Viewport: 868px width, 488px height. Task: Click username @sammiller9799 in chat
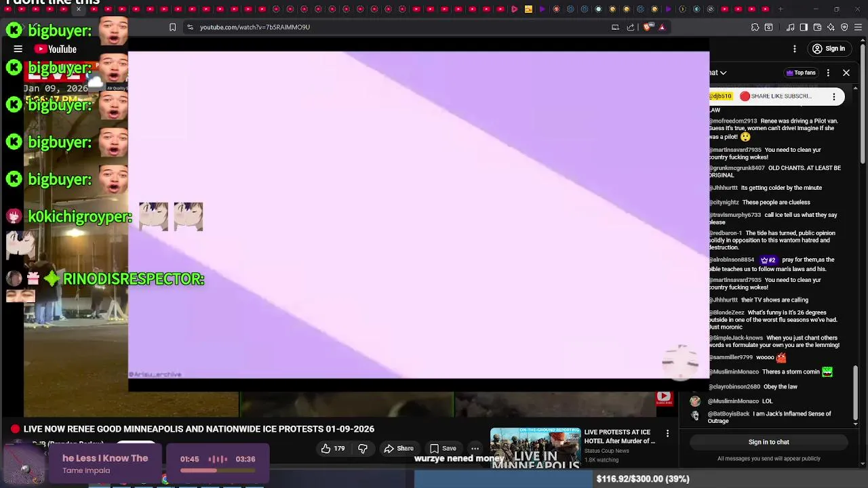tap(731, 357)
